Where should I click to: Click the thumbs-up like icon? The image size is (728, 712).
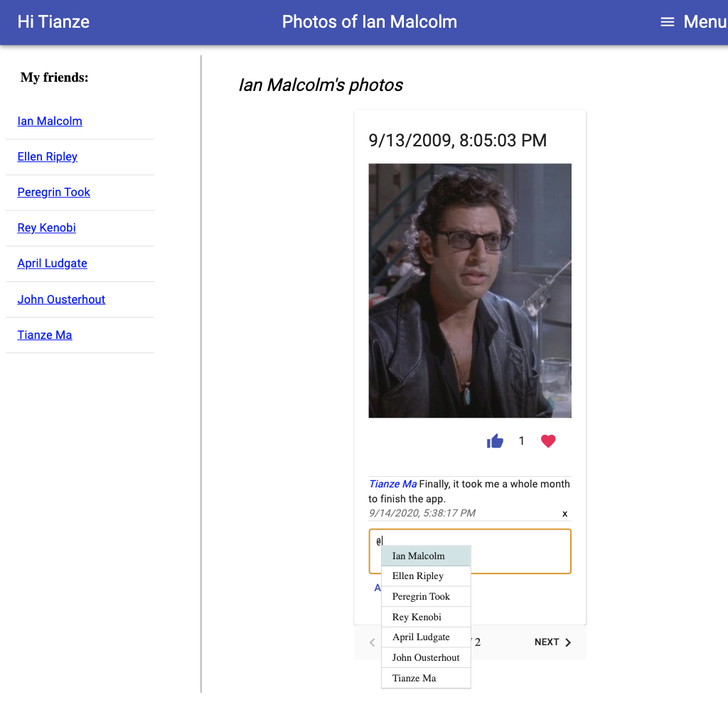point(495,441)
